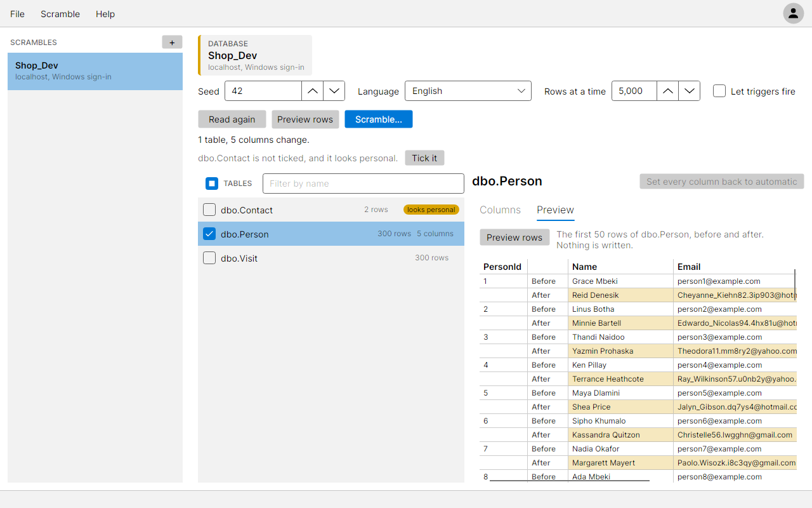Click the Christelle56.lwgghn@gmail.com cell
This screenshot has width=812, height=508.
(735, 435)
